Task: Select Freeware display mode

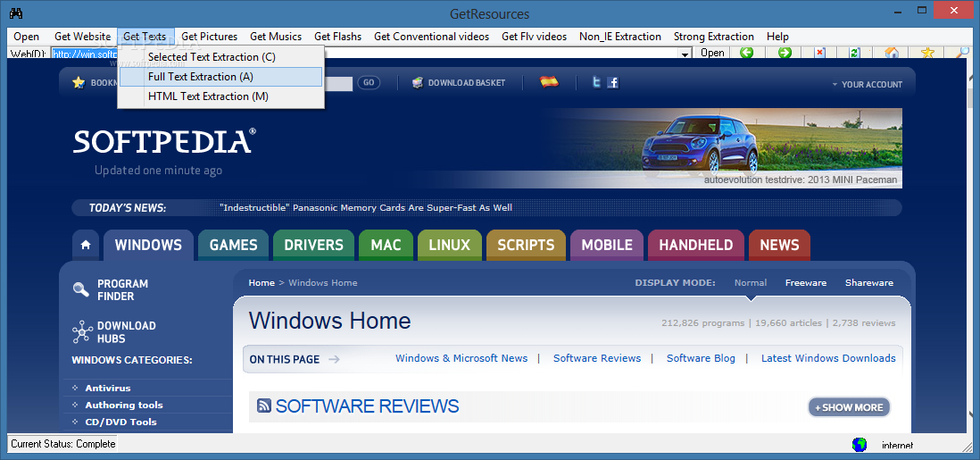Action: click(x=806, y=283)
